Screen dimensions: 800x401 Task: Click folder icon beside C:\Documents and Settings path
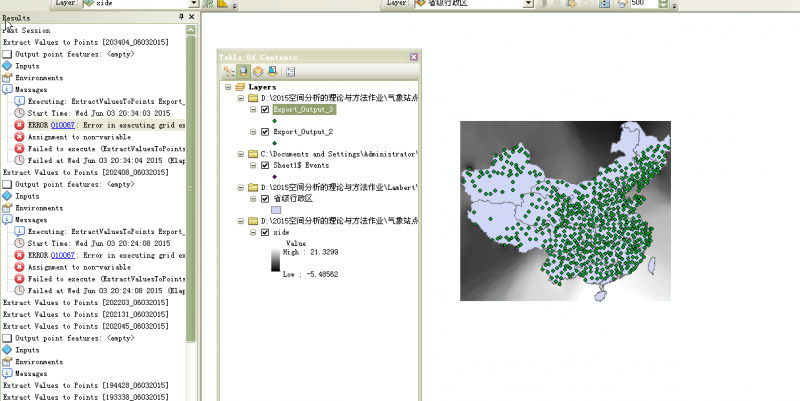(x=253, y=154)
